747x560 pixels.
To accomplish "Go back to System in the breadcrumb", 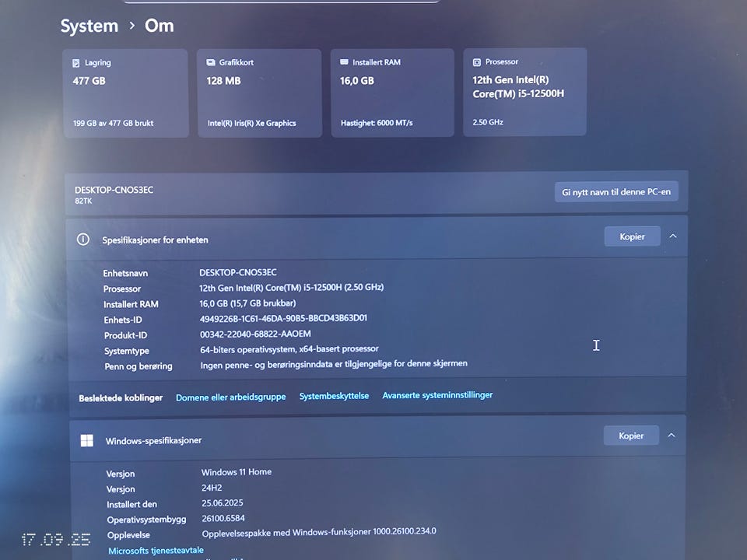I will click(89, 26).
